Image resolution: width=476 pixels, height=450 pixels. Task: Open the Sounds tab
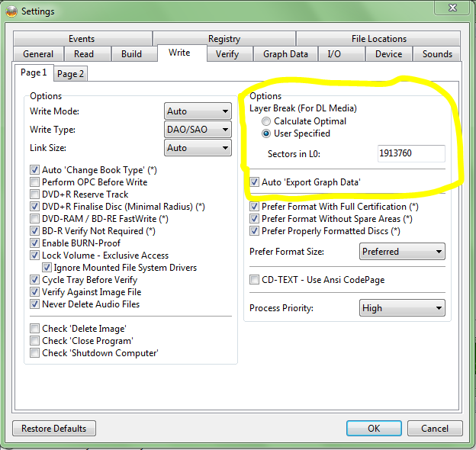tap(437, 54)
